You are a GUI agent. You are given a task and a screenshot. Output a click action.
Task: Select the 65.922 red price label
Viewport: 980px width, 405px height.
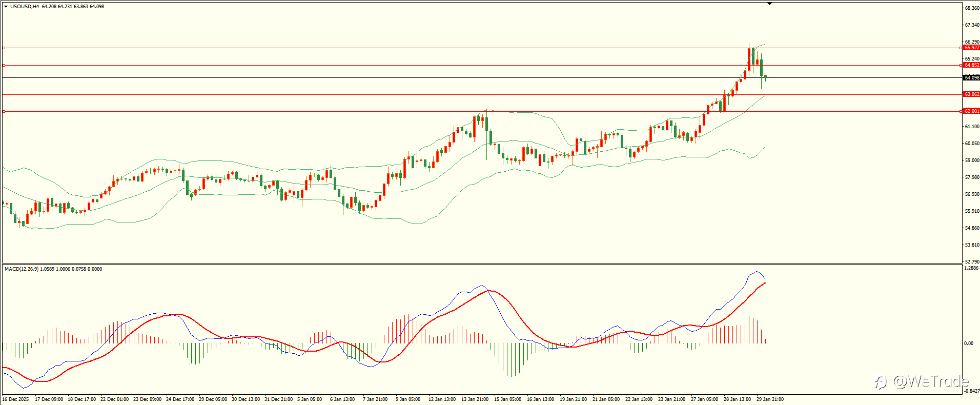971,48
